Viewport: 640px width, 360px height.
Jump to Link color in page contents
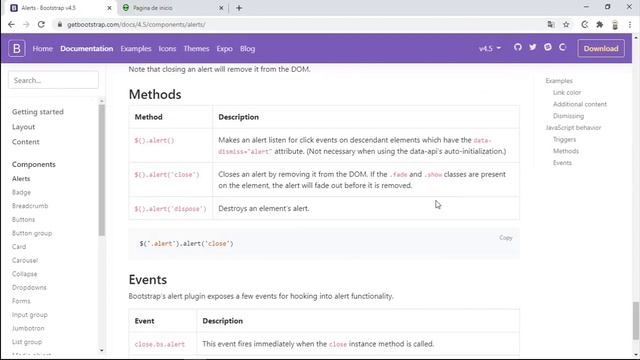tap(567, 93)
